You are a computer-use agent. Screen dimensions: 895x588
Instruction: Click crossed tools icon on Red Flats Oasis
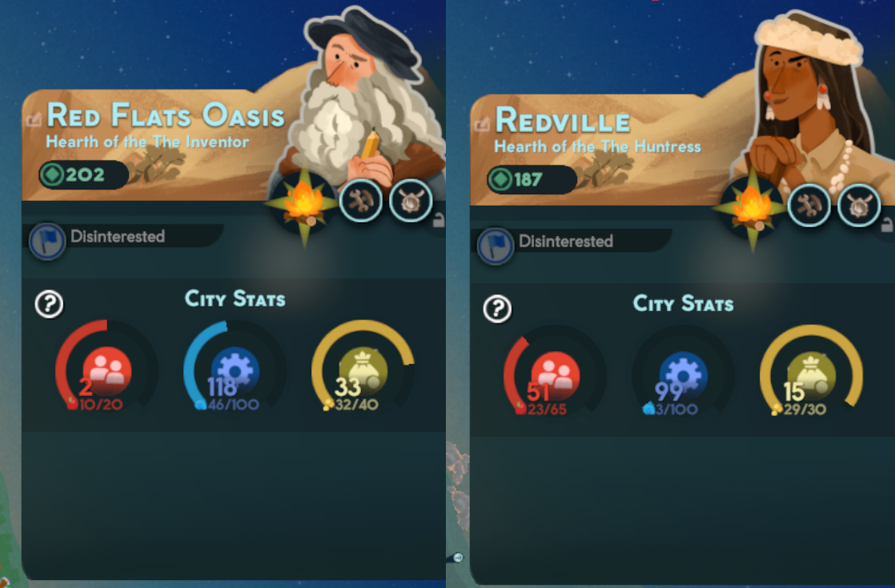tap(361, 201)
